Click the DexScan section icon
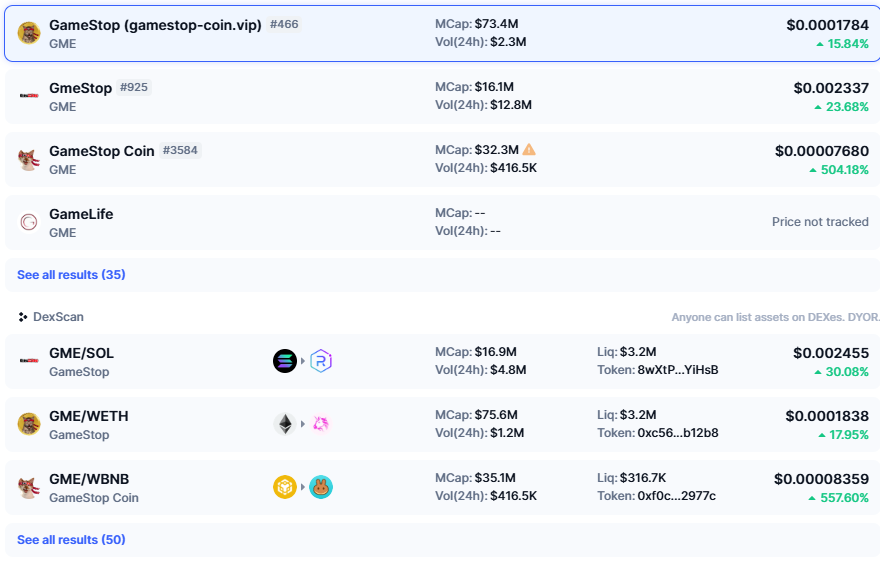The height and width of the screenshot is (561, 884). (x=23, y=317)
